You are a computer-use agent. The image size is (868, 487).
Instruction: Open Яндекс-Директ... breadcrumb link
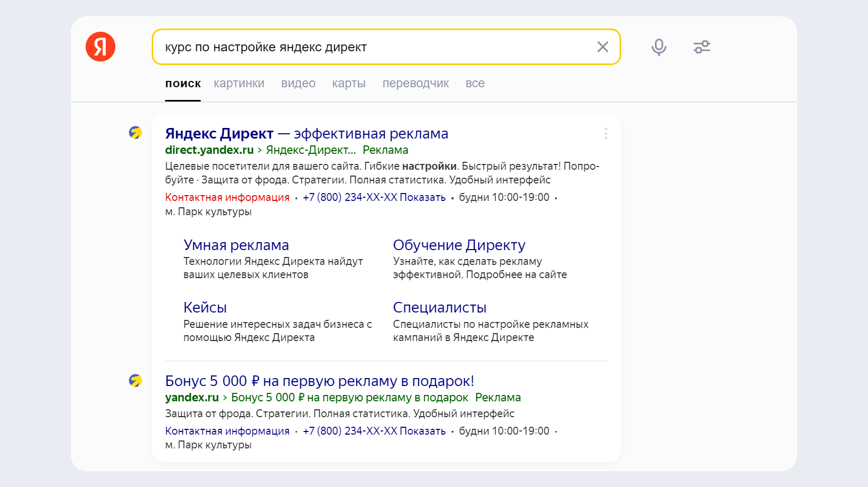coord(311,150)
